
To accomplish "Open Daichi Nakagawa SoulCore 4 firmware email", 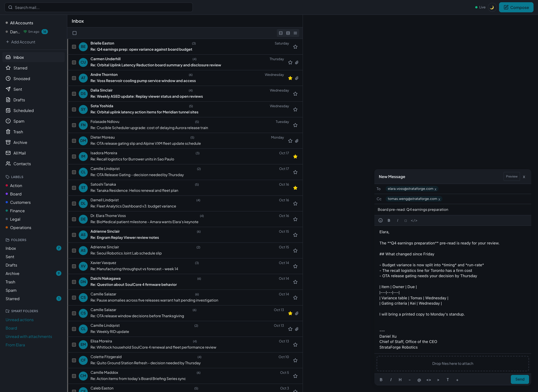I will coord(185,282).
